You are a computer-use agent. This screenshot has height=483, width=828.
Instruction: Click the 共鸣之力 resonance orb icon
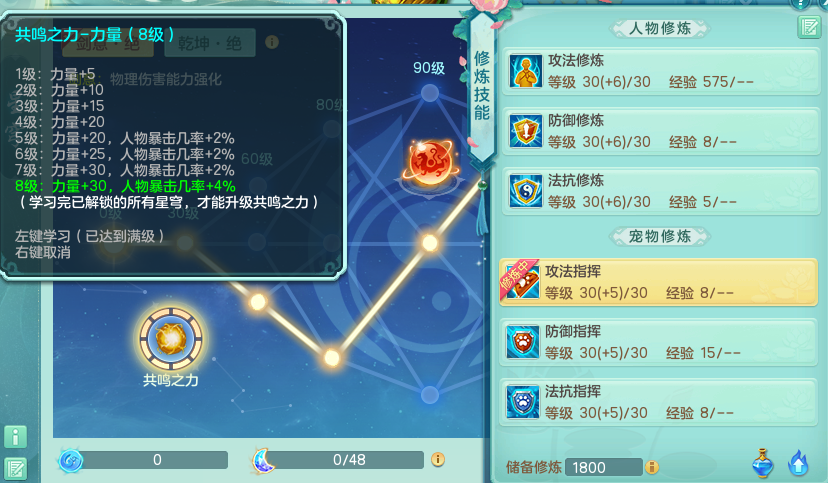171,339
